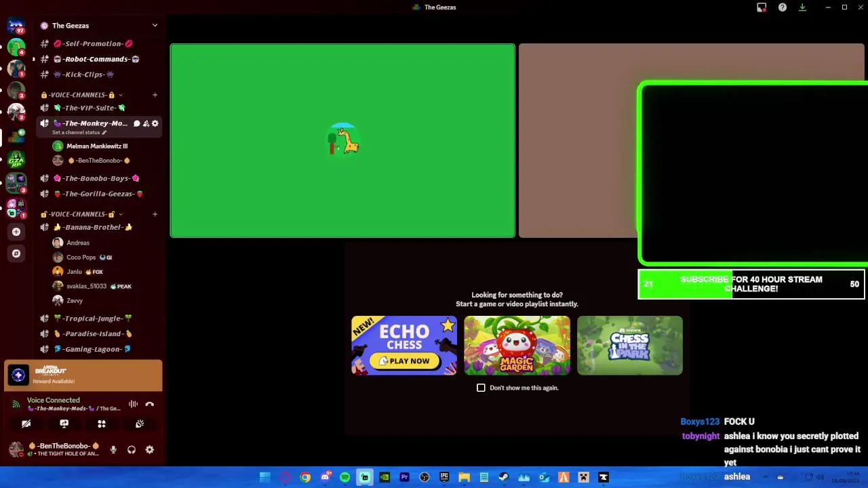Add channel to second VOICE-CHANNELS category
The height and width of the screenshot is (488, 868).
coord(155,214)
